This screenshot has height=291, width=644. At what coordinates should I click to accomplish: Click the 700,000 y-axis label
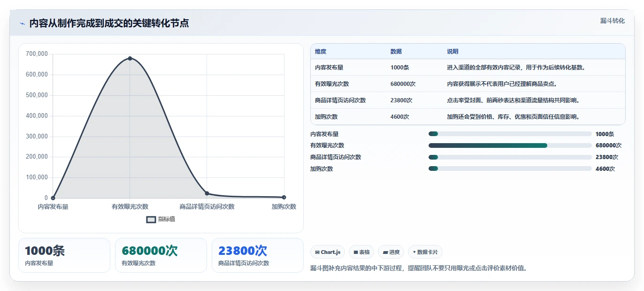[37, 54]
